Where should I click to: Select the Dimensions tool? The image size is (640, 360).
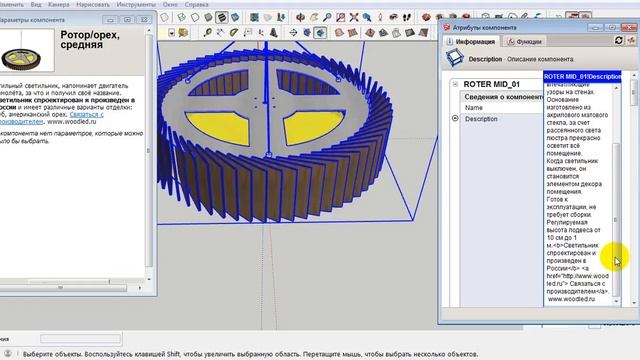(x=220, y=32)
